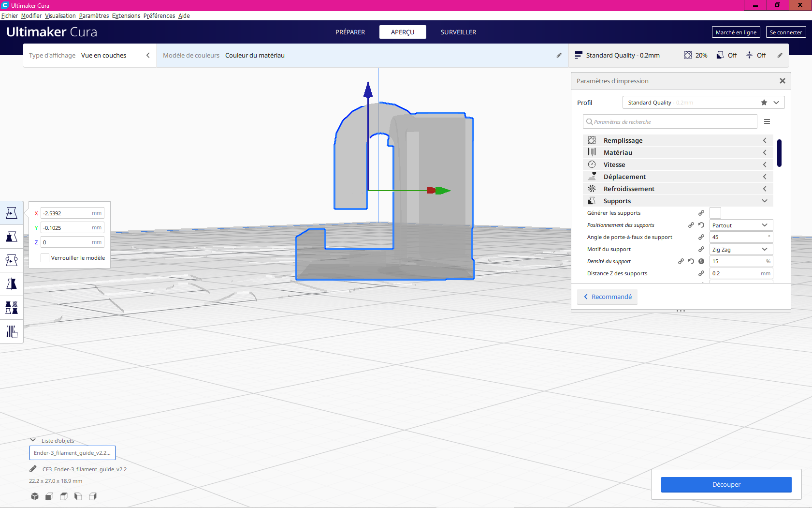The height and width of the screenshot is (508, 812).
Task: Click link icon for Motif du support
Action: pyautogui.click(x=701, y=249)
